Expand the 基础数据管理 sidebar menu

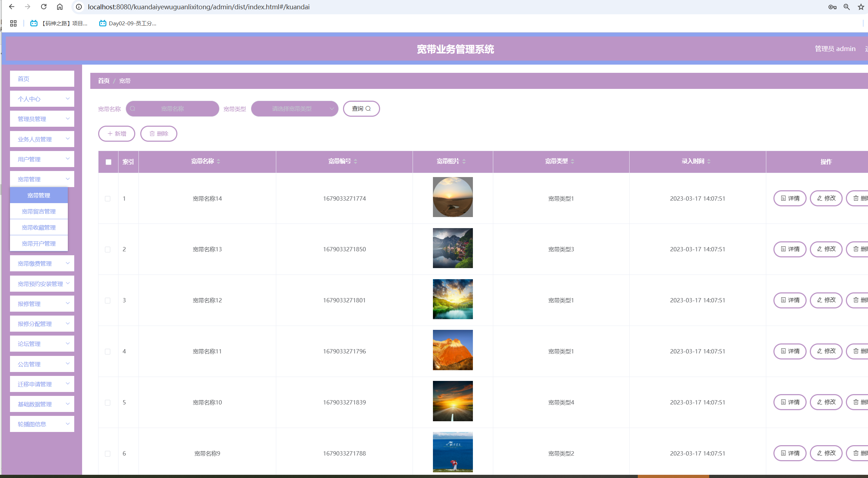point(42,404)
